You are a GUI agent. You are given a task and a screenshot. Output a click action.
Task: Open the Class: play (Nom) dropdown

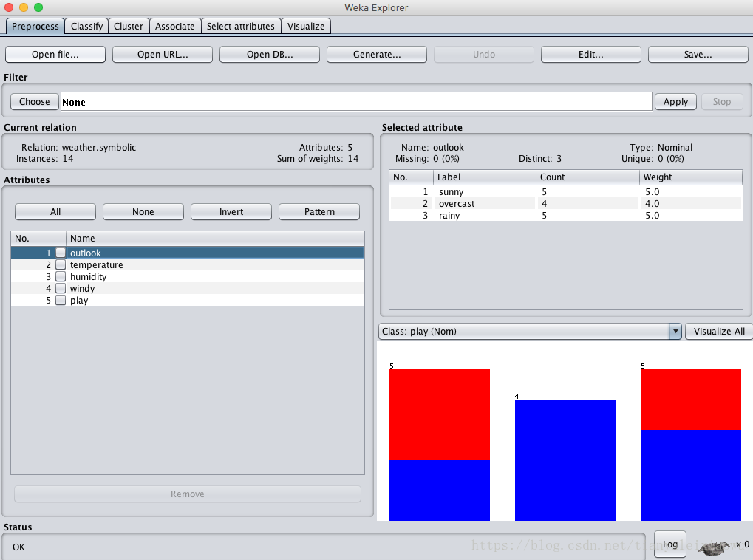point(530,332)
